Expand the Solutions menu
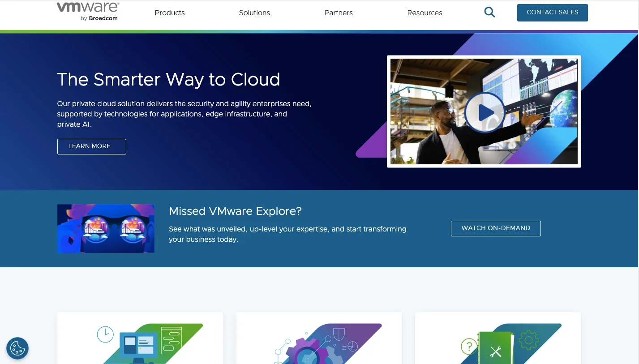The image size is (639, 364). pos(254,13)
